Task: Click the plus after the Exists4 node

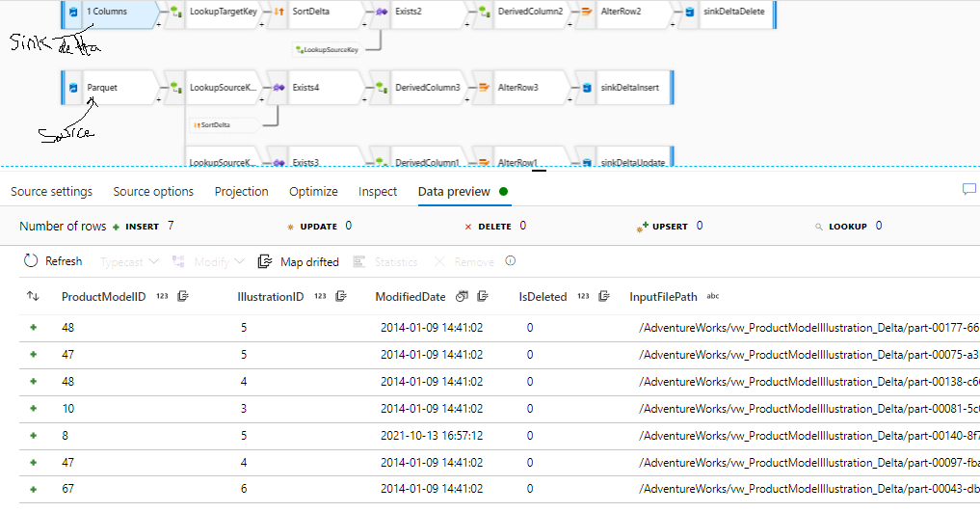Action: point(363,100)
